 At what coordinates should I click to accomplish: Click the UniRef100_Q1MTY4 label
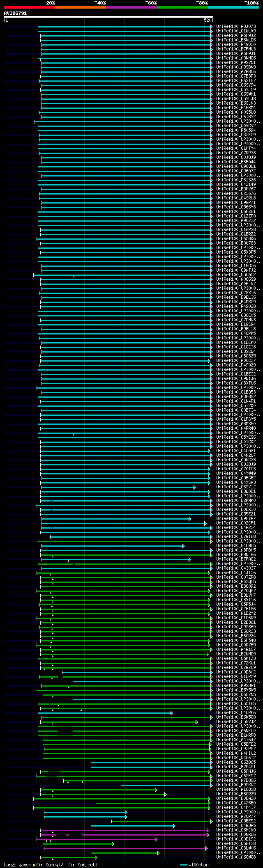click(236, 148)
